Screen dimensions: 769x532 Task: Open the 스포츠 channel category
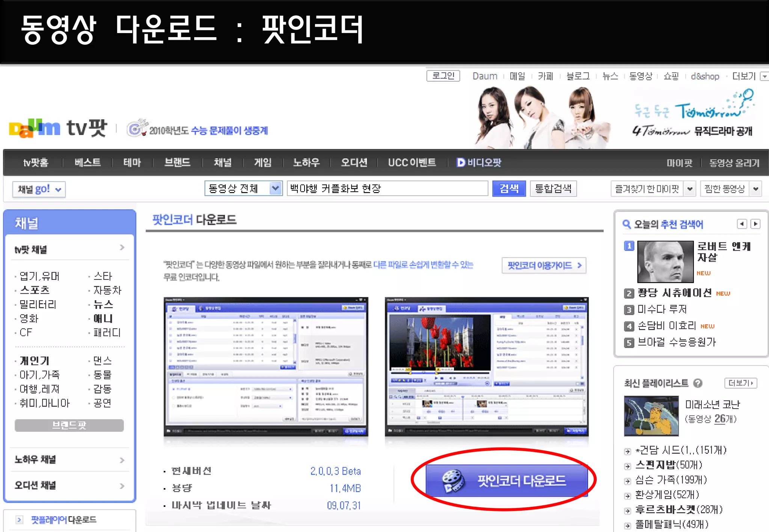tap(35, 290)
